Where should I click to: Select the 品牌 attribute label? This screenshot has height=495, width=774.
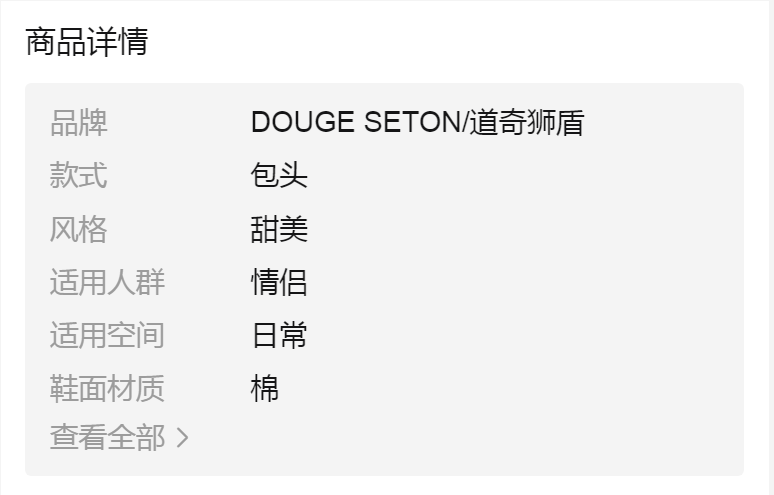[79, 123]
